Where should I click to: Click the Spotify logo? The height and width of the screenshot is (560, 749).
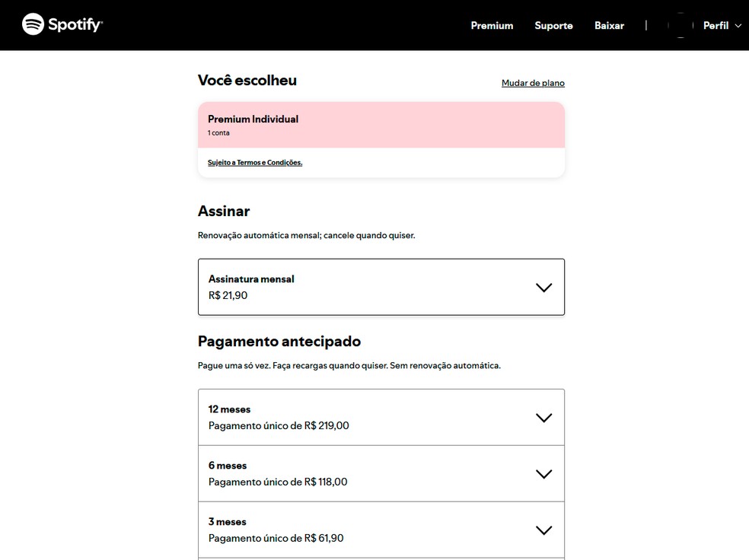click(x=61, y=24)
